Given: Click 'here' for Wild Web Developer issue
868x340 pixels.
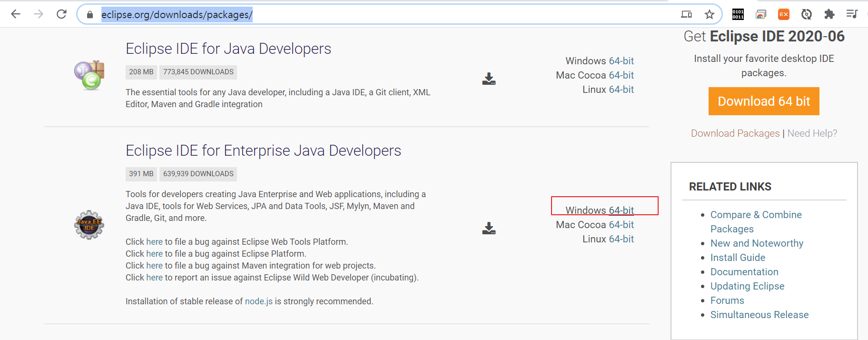Looking at the screenshot, I should 154,278.
